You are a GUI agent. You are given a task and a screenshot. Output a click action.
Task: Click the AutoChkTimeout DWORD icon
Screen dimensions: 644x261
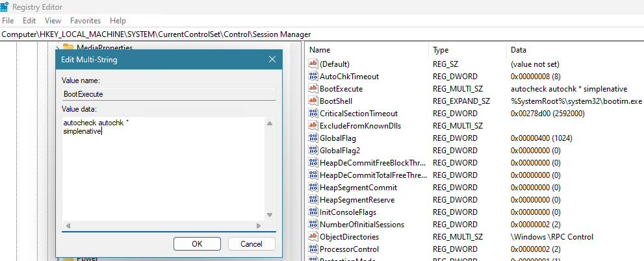coord(313,77)
